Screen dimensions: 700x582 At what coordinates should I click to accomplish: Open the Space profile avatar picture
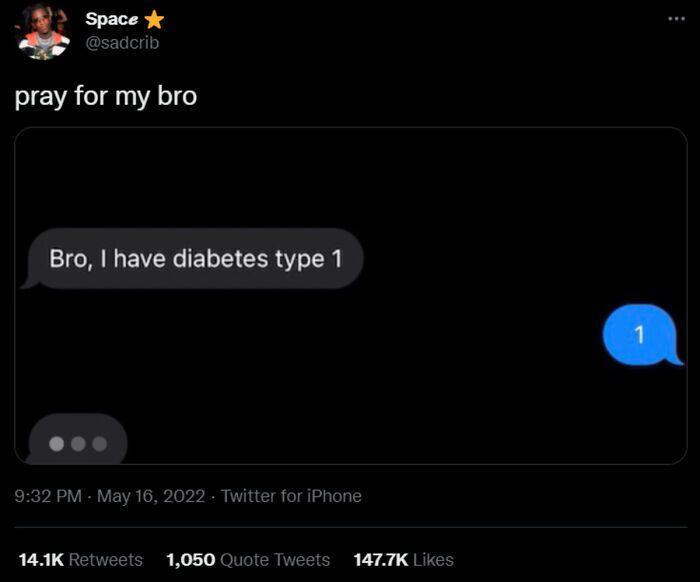pos(43,32)
